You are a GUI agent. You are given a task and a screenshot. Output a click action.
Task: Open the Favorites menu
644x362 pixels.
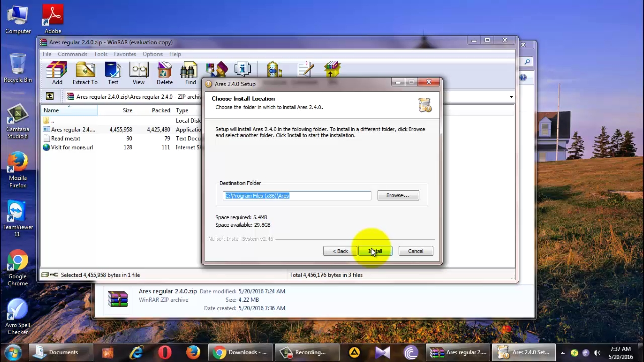click(125, 54)
